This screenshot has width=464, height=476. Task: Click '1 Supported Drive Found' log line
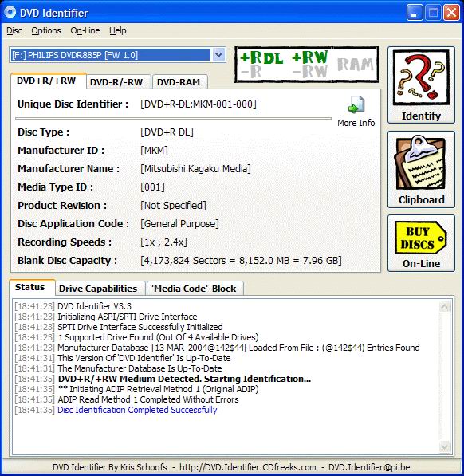pyautogui.click(x=158, y=337)
